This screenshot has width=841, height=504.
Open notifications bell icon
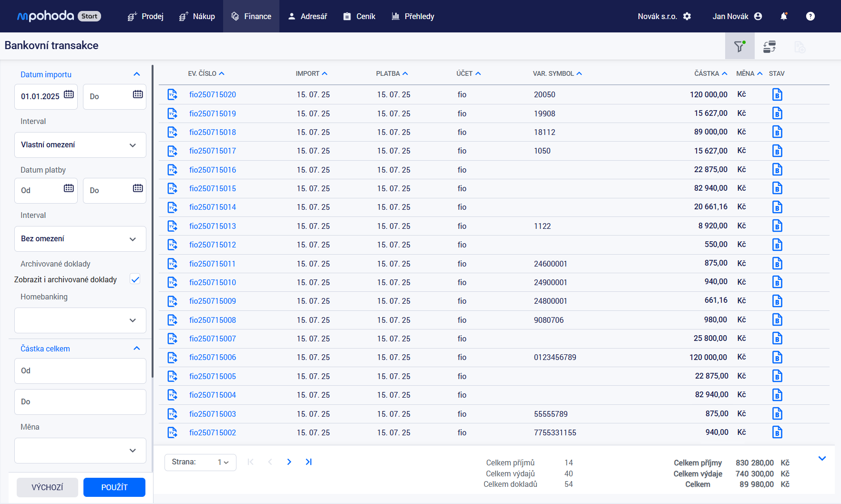[x=784, y=16]
